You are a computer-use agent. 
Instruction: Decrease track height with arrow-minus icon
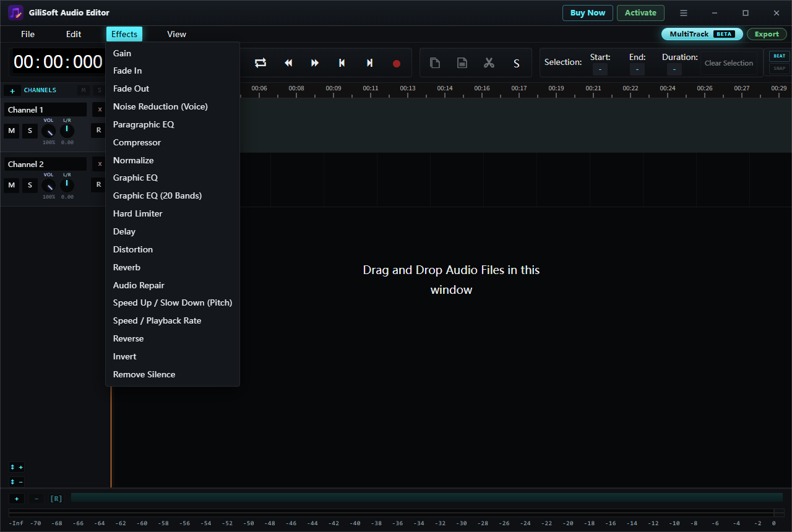[17, 481]
